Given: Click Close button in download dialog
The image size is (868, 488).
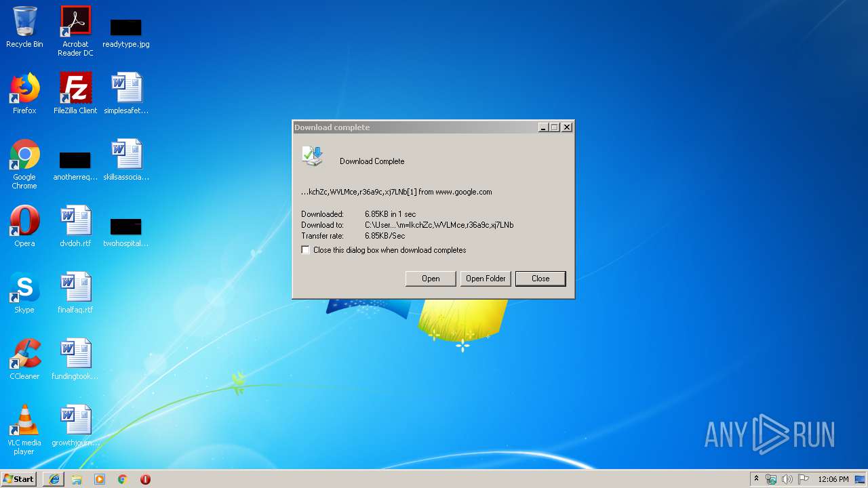Looking at the screenshot, I should (x=540, y=279).
